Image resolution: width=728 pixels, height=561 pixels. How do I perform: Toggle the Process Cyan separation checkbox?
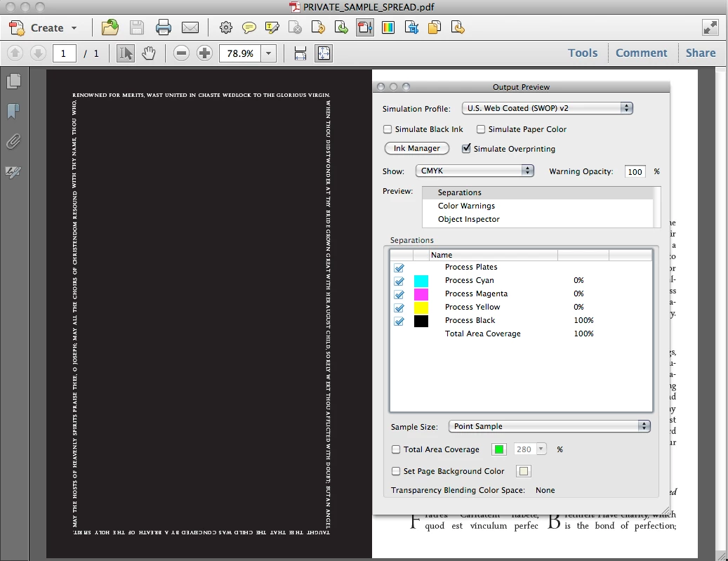[399, 281]
